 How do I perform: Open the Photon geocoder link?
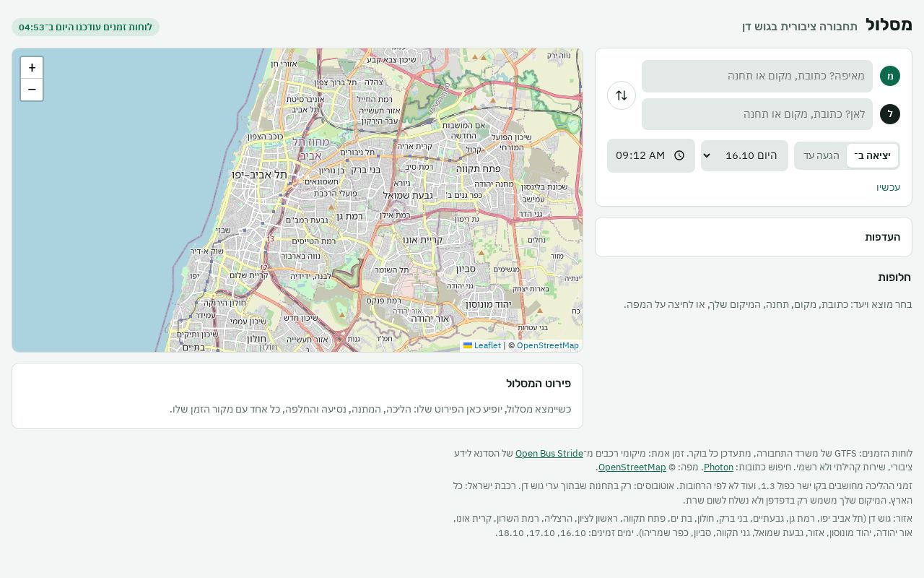point(718,467)
